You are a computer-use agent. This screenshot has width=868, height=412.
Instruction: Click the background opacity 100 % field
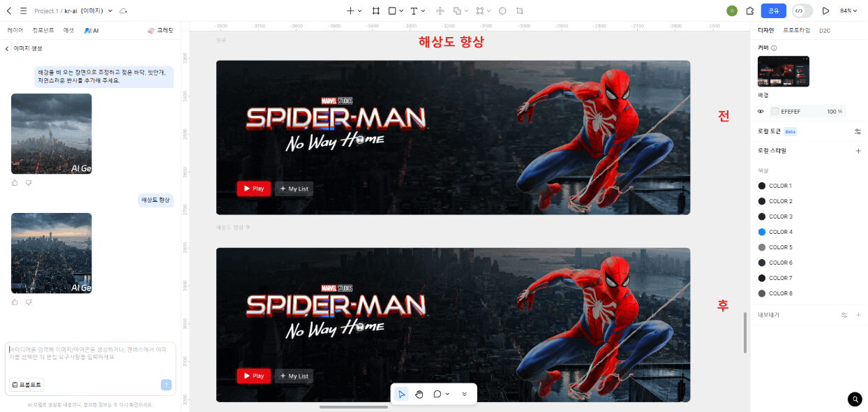coord(835,112)
